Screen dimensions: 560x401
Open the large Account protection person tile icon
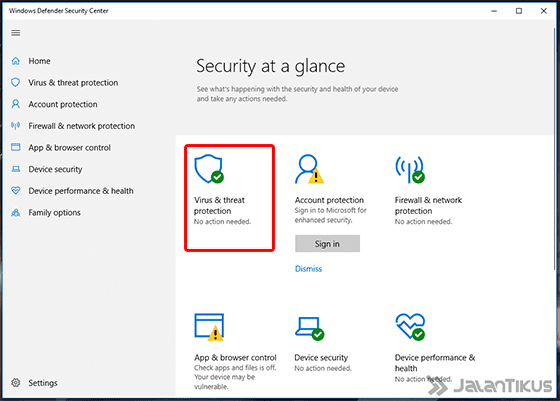pos(309,169)
